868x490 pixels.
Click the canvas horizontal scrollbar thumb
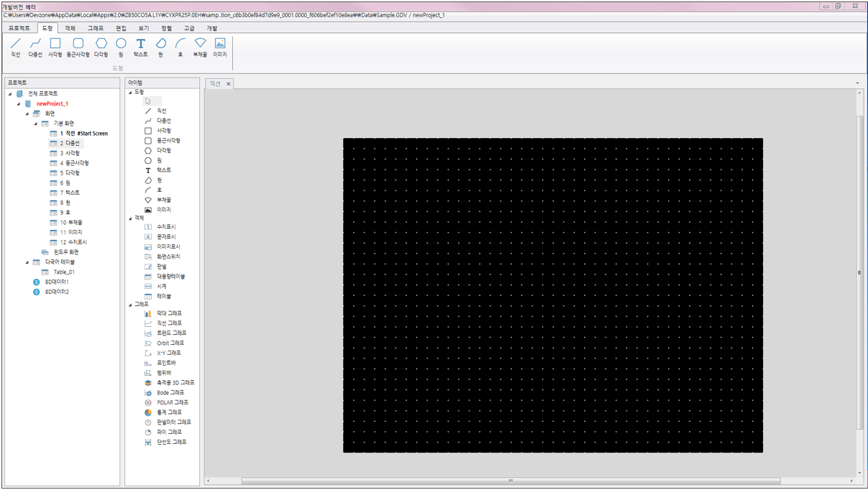[x=511, y=481]
